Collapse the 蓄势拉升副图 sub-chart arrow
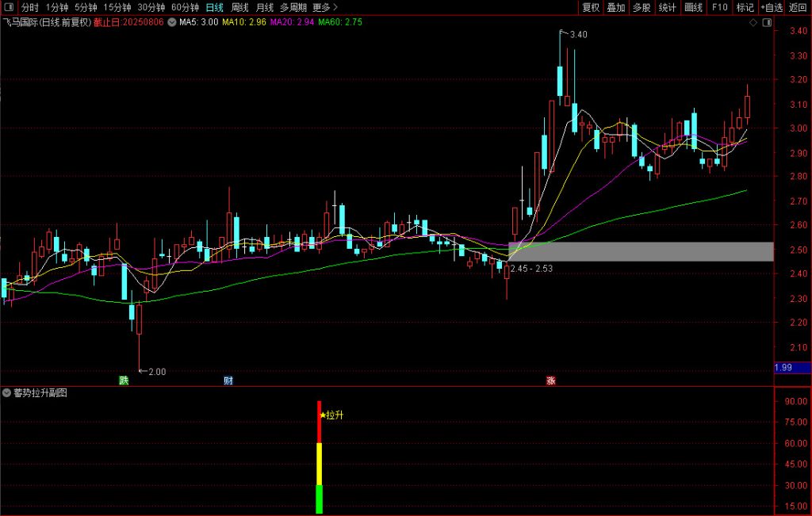The image size is (812, 516). tap(7, 392)
